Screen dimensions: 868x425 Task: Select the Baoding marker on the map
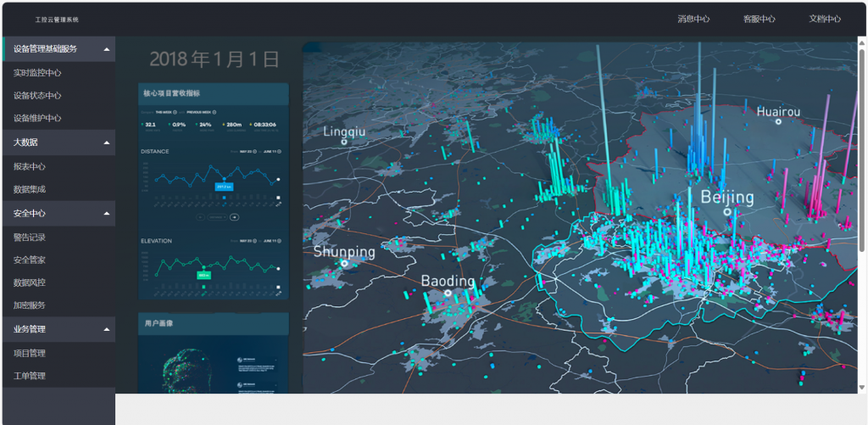pyautogui.click(x=448, y=293)
